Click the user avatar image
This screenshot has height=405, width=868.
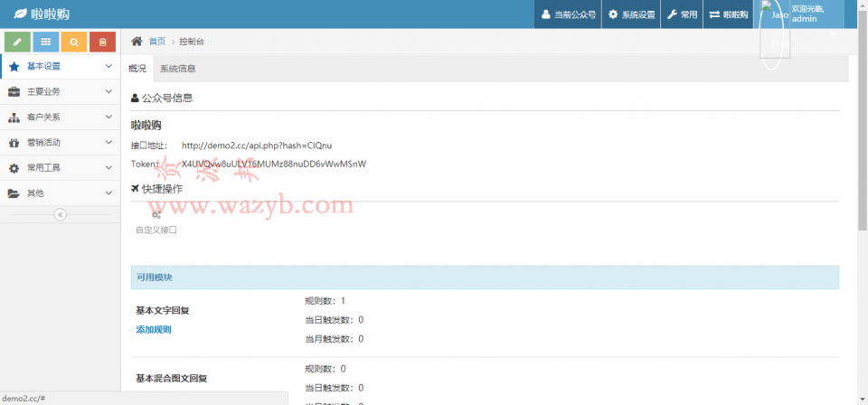pos(775,29)
